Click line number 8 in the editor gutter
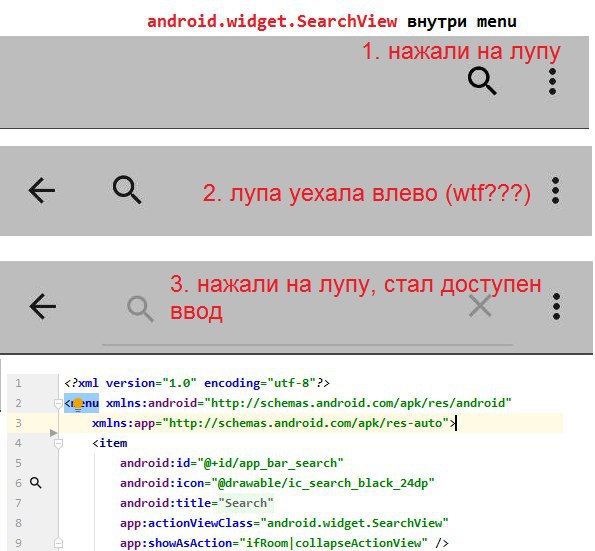Image resolution: width=595 pixels, height=551 pixels. [18, 523]
